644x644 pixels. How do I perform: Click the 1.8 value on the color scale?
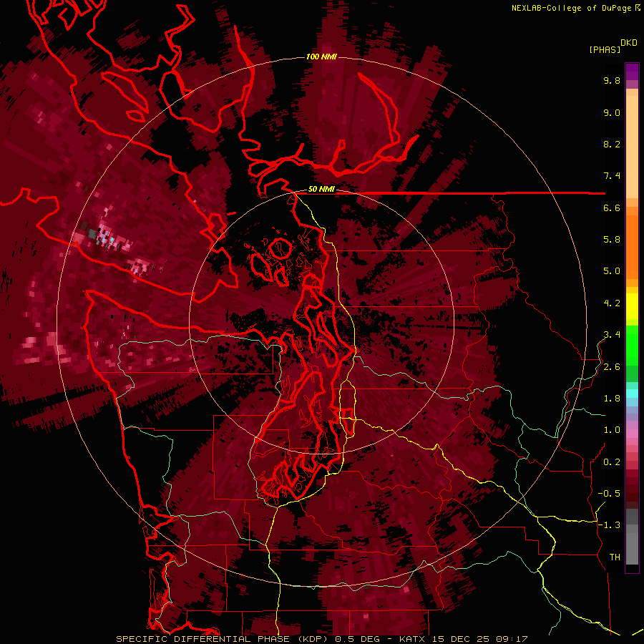coord(612,399)
